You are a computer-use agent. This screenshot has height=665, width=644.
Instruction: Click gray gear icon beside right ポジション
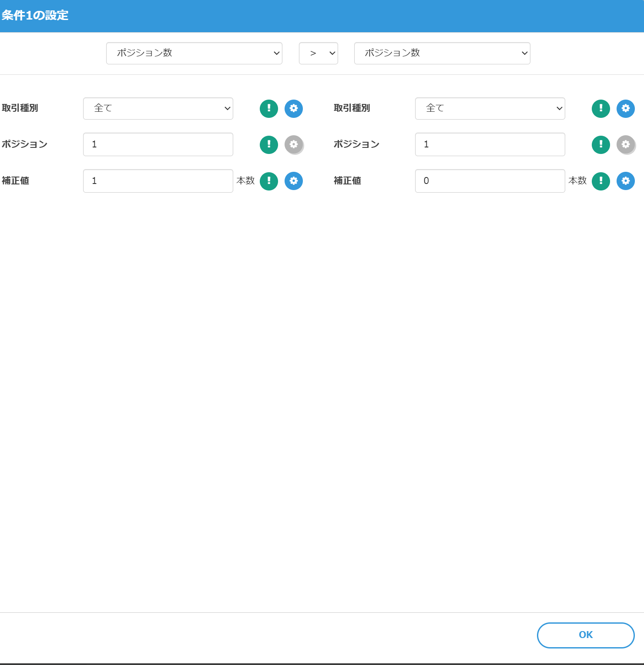(626, 144)
